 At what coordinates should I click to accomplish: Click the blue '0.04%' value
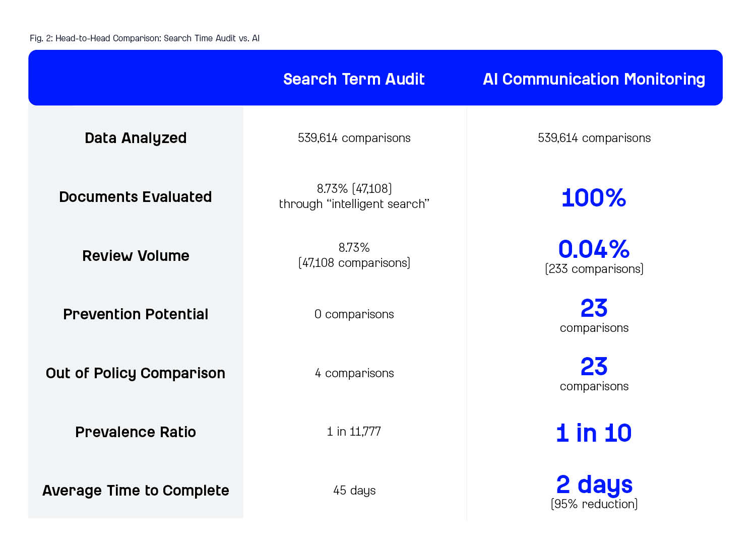click(x=594, y=249)
